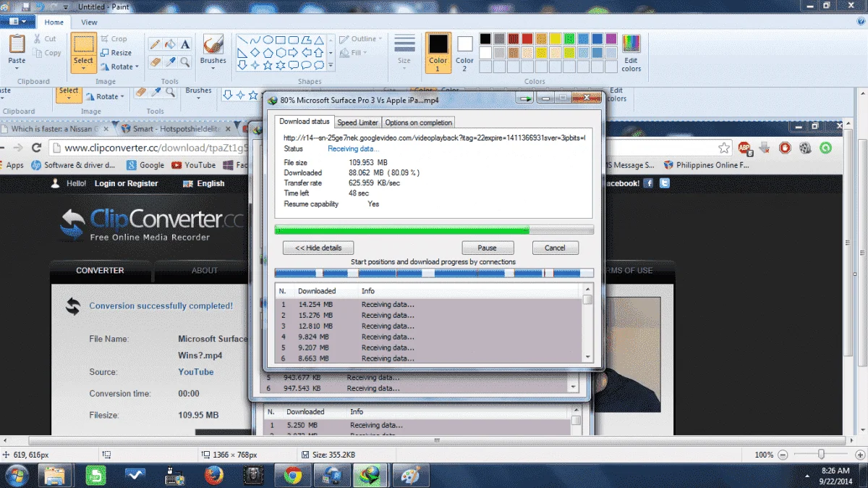This screenshot has height=488, width=868.
Task: Click the zoom slider in Paint status bar
Action: click(821, 454)
